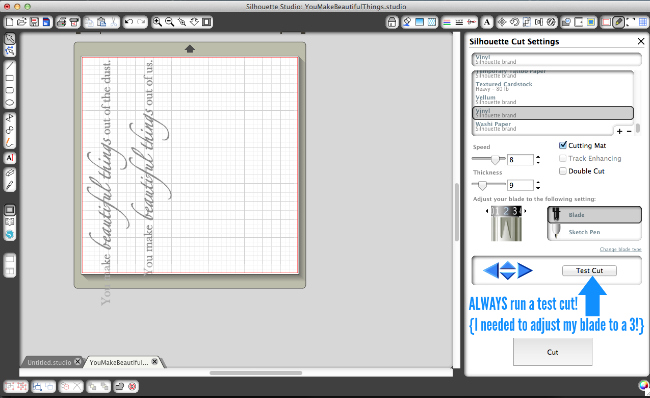Open the Rotate panel icon

coord(514,22)
